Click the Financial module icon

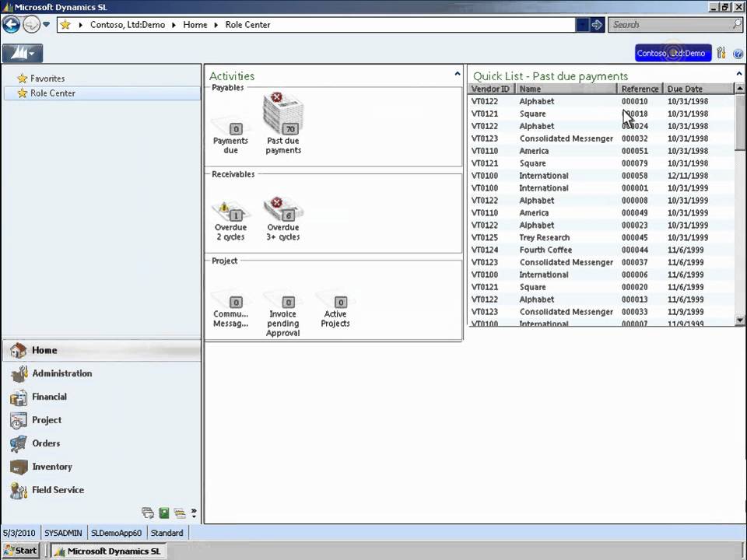click(x=19, y=397)
